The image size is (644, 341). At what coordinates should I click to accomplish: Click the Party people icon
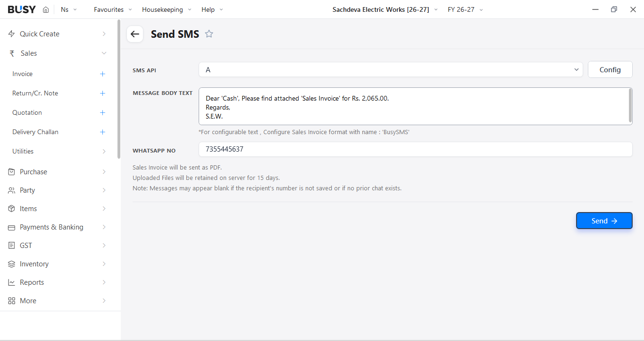[x=12, y=190]
